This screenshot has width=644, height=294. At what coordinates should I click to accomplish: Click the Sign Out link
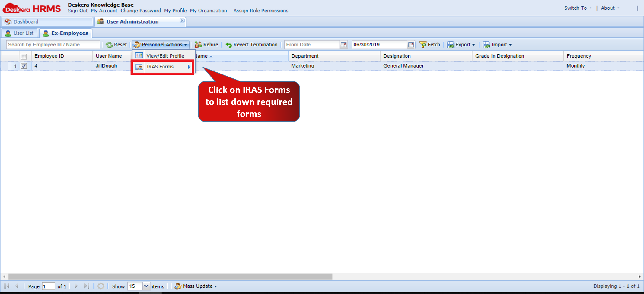[x=78, y=11]
